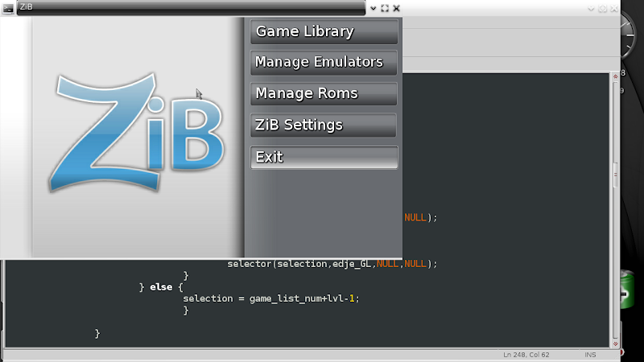Open the Game Library menu
The width and height of the screenshot is (644, 362).
(x=324, y=31)
